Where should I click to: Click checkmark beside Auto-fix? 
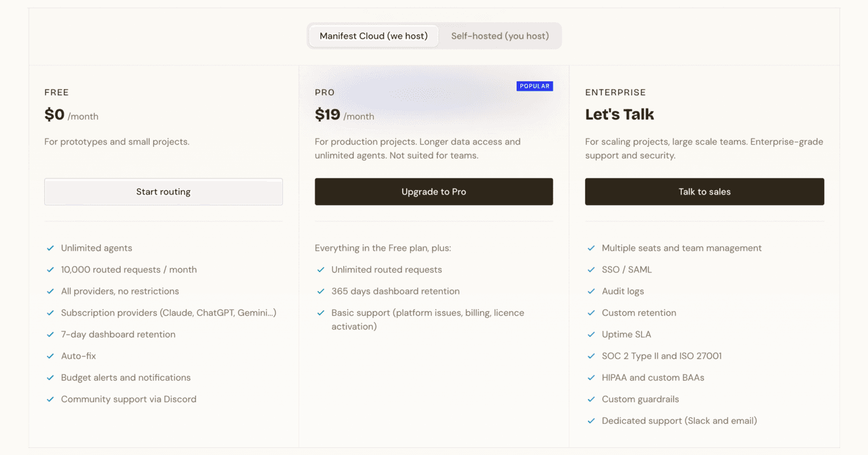pyautogui.click(x=50, y=357)
